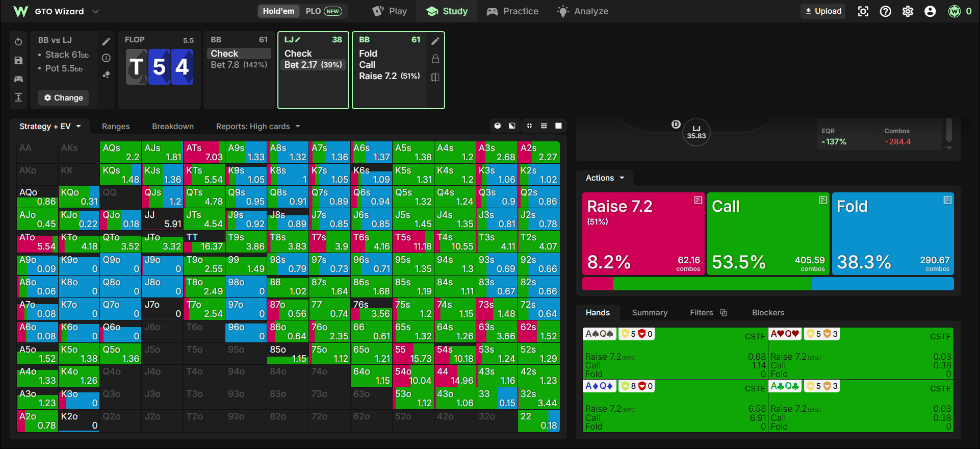Select the compact four-square layout icon
The height and width of the screenshot is (449, 980).
[x=529, y=126]
